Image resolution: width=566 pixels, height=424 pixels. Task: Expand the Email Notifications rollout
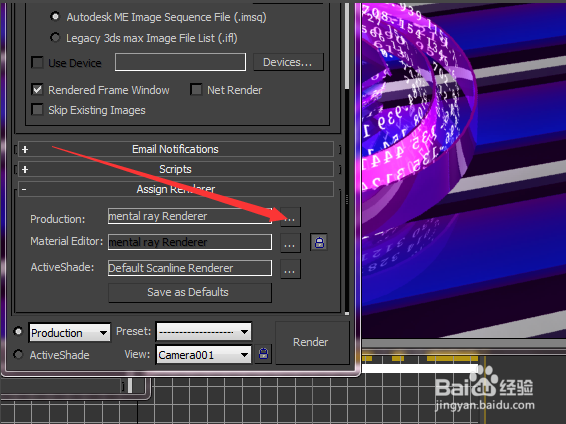tap(175, 149)
